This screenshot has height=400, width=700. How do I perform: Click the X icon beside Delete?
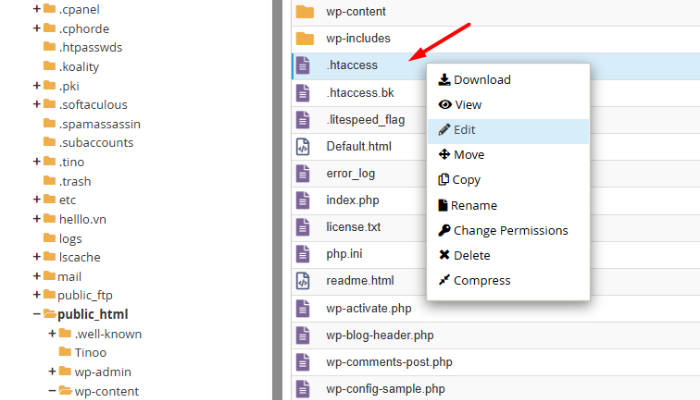point(444,255)
